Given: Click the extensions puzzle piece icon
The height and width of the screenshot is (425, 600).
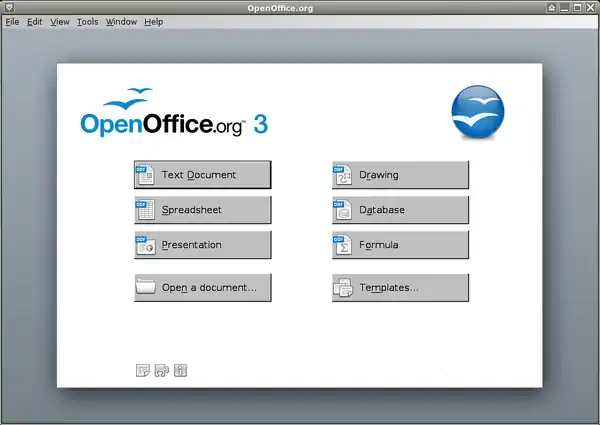Looking at the screenshot, I should (x=162, y=371).
